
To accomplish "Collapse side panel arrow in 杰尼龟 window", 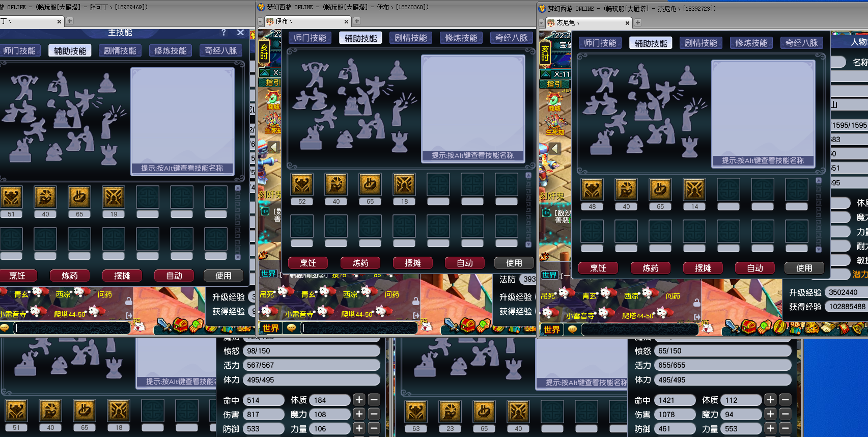I will 555,148.
